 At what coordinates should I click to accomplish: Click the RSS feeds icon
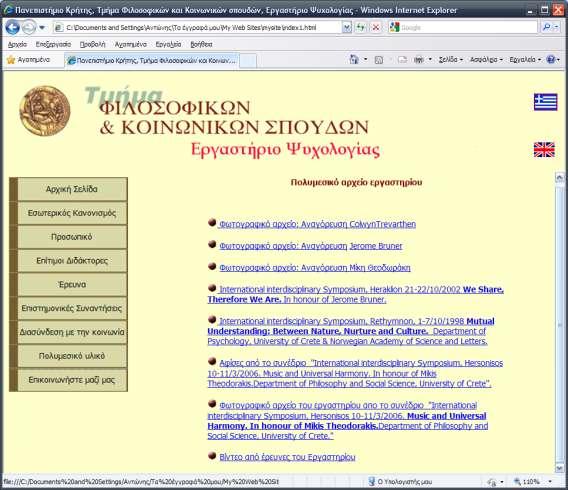coord(379,60)
